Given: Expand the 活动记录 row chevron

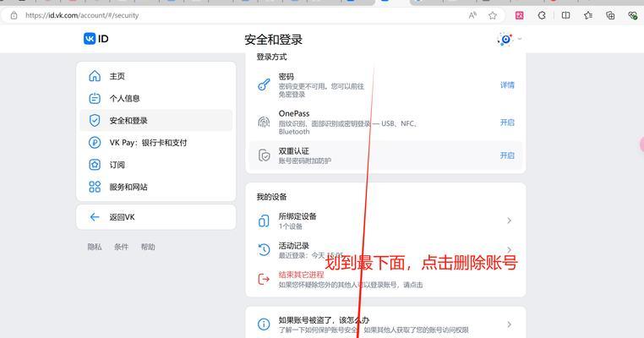Looking at the screenshot, I should point(510,249).
